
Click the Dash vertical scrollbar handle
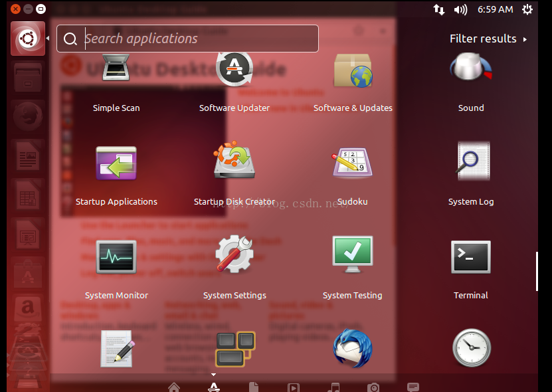pos(537,271)
